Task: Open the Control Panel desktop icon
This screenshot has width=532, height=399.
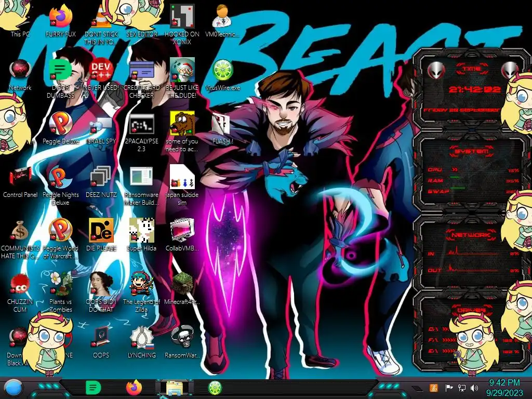Action: pos(20,182)
